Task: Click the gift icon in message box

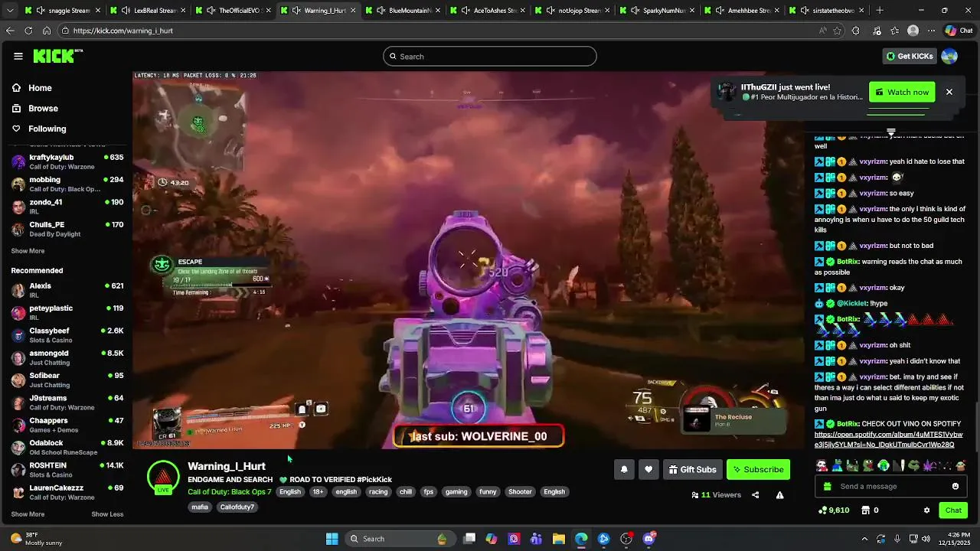Action: (x=827, y=486)
